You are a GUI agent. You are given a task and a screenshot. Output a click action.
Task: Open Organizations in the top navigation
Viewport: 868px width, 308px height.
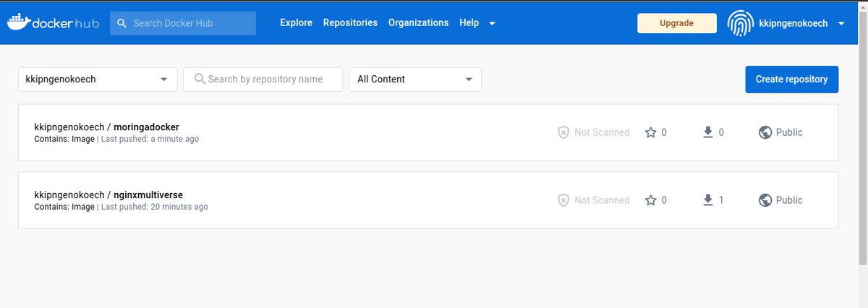point(418,22)
